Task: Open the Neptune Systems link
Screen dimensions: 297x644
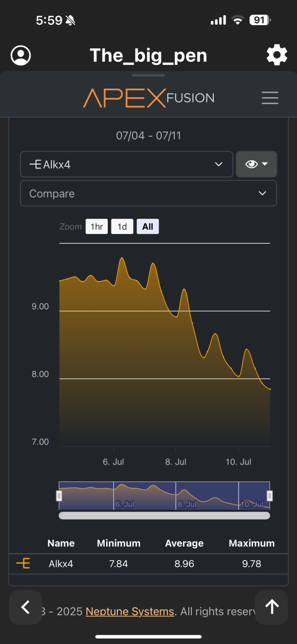Action: [x=130, y=611]
